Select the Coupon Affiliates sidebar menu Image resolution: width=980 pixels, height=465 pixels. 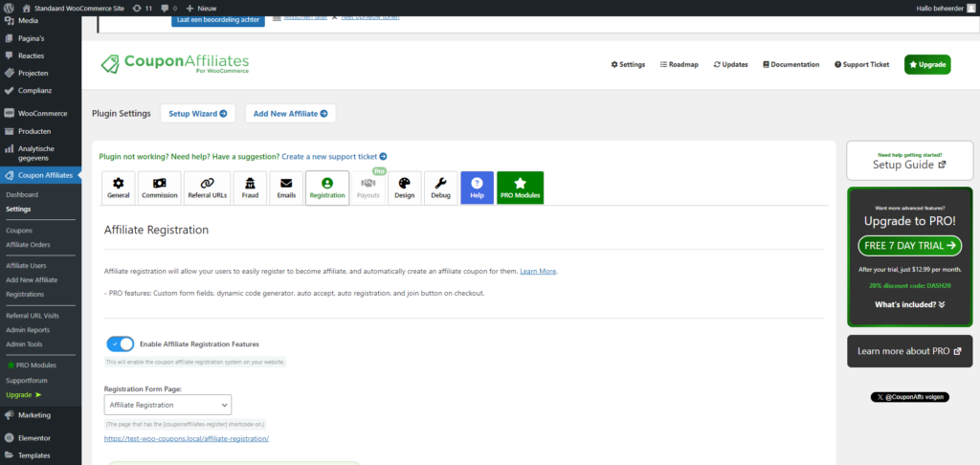click(x=40, y=175)
